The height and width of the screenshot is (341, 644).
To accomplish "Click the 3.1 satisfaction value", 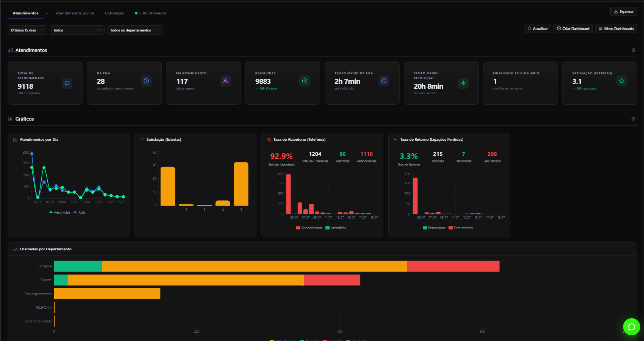I will point(577,82).
